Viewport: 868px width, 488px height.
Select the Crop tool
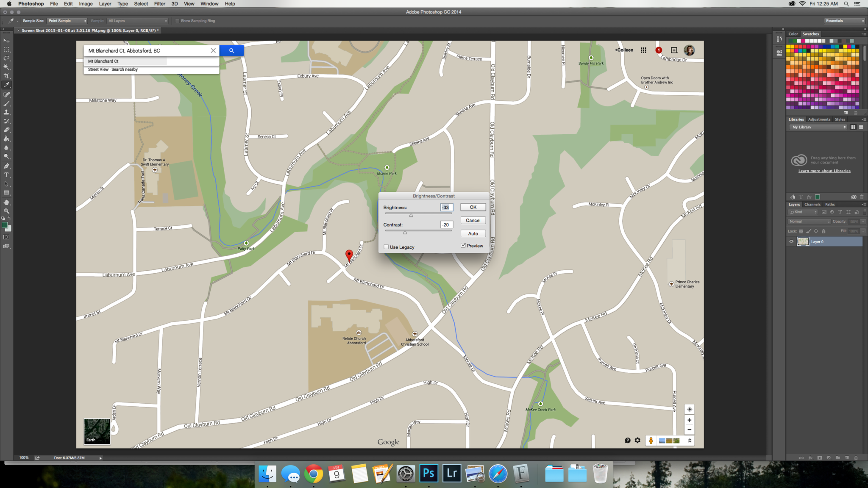point(6,76)
